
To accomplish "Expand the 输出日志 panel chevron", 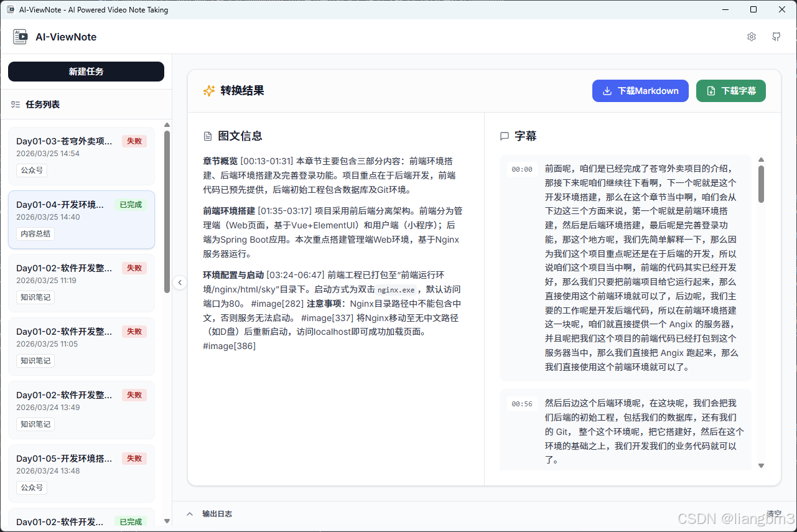I will [x=190, y=514].
